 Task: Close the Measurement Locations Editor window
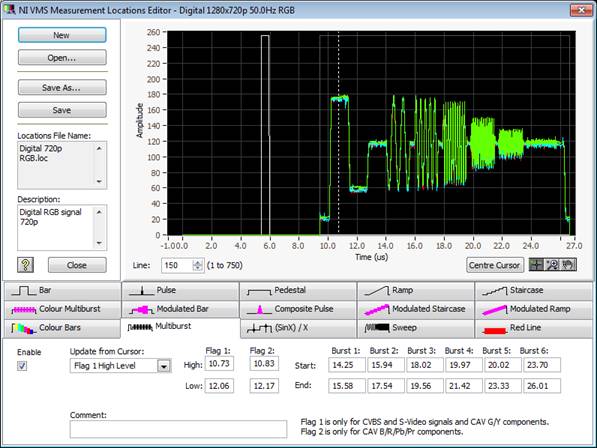click(x=581, y=10)
